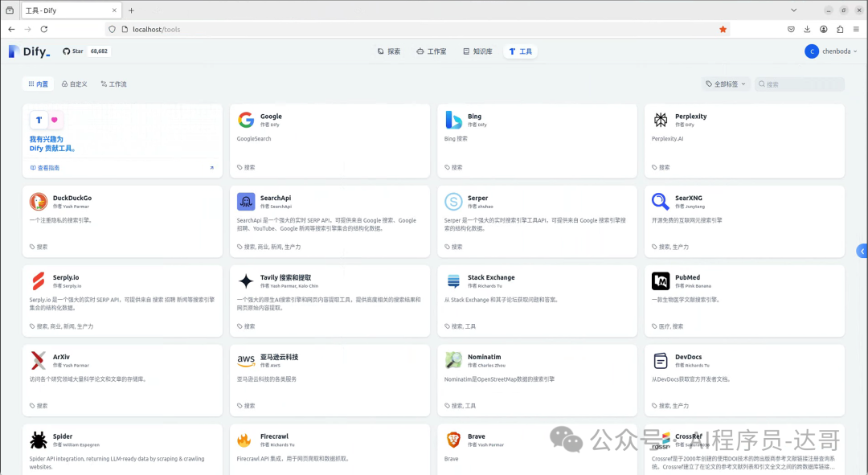Image resolution: width=868 pixels, height=475 pixels.
Task: Select the 工具 navigation tab
Action: [x=520, y=51]
